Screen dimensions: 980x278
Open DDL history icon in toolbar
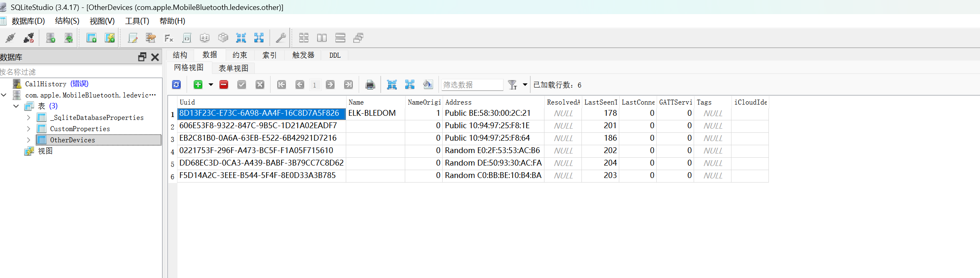(x=150, y=38)
